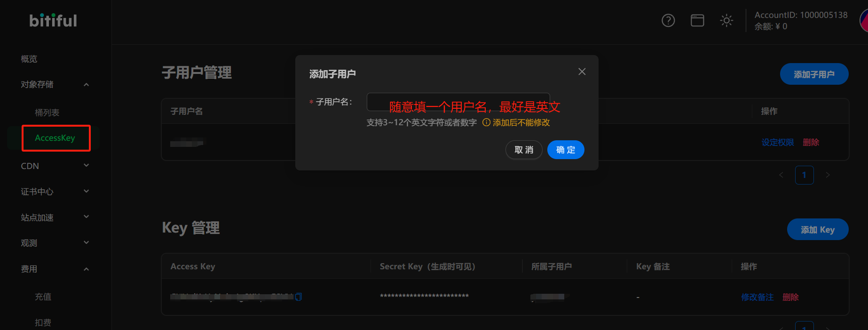Click the info icon beside 添加后不能修改
Screen dimensions: 868x330
[486, 122]
